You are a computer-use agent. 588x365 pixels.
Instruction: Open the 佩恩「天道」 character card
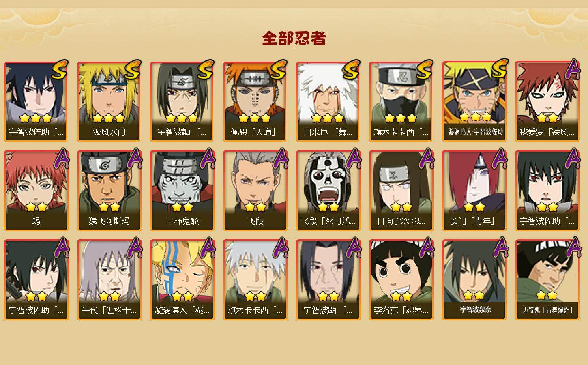[255, 101]
